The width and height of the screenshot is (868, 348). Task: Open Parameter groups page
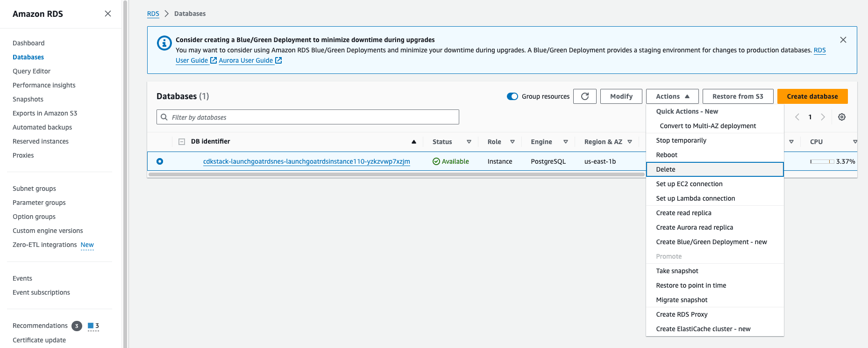click(39, 203)
